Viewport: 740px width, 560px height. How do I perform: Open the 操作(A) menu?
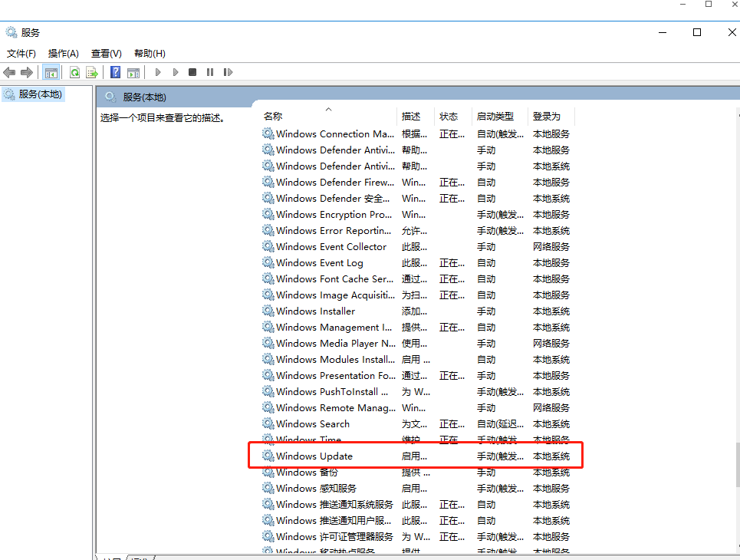pyautogui.click(x=63, y=54)
